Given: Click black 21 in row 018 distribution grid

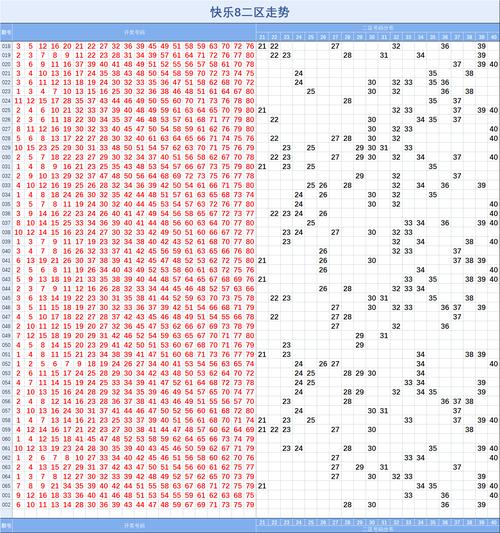Looking at the screenshot, I should [x=262, y=46].
